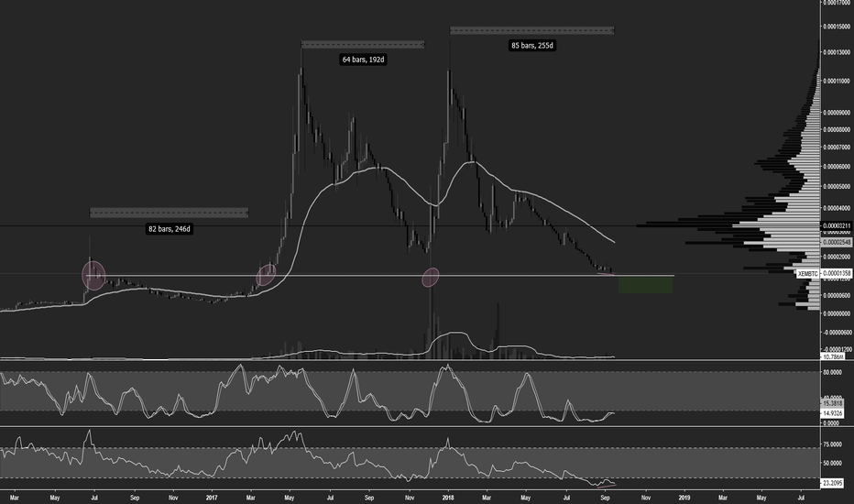This screenshot has width=854, height=504.
Task: Select the pink ellipse drawn near July 2016
Action: pyautogui.click(x=93, y=276)
